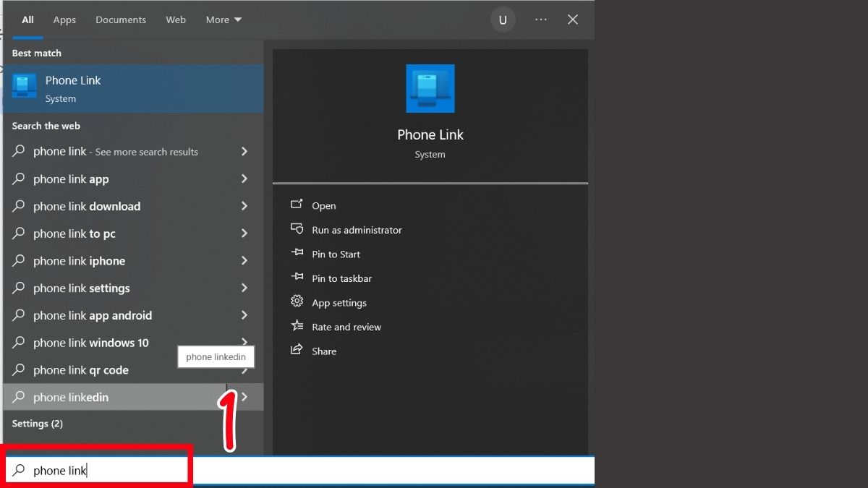Select the 'phone link to pc' suggestion
This screenshot has height=488, width=868.
(x=133, y=234)
